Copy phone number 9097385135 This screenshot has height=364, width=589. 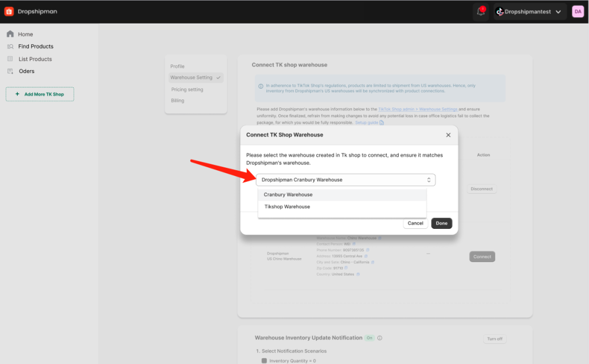(368, 250)
